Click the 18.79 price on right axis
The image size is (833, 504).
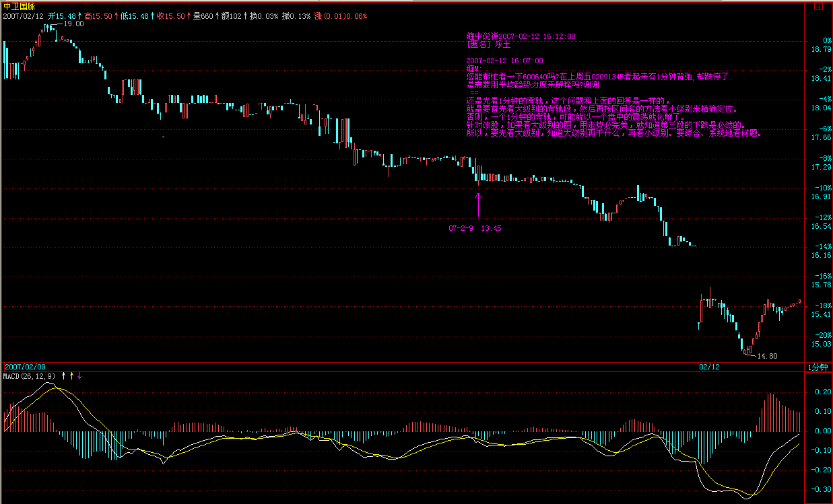point(821,50)
